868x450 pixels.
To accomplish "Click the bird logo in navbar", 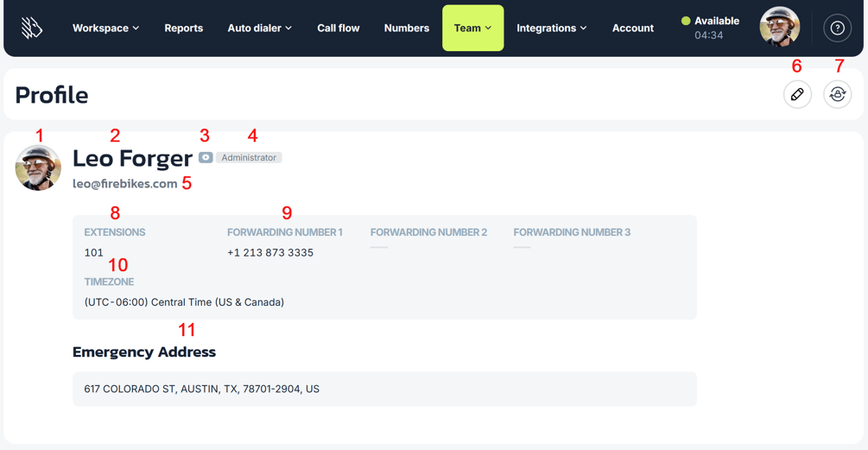I will coord(32,28).
